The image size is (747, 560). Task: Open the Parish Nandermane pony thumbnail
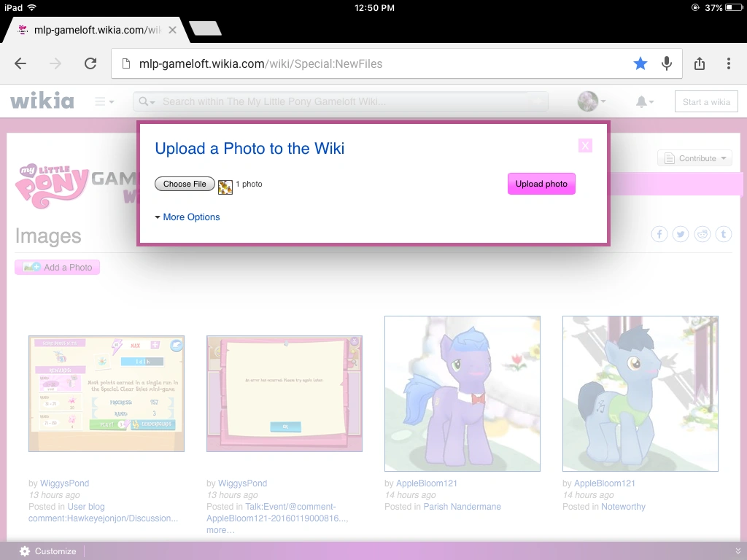(462, 394)
